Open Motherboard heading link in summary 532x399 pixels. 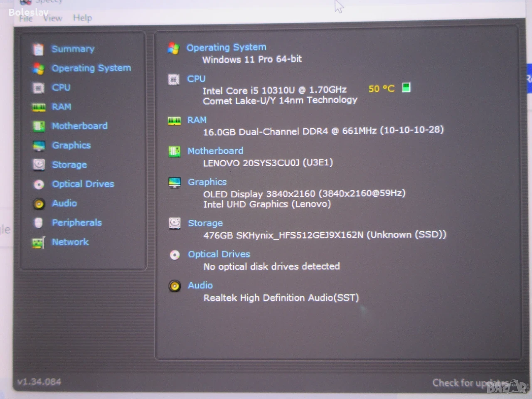point(216,151)
